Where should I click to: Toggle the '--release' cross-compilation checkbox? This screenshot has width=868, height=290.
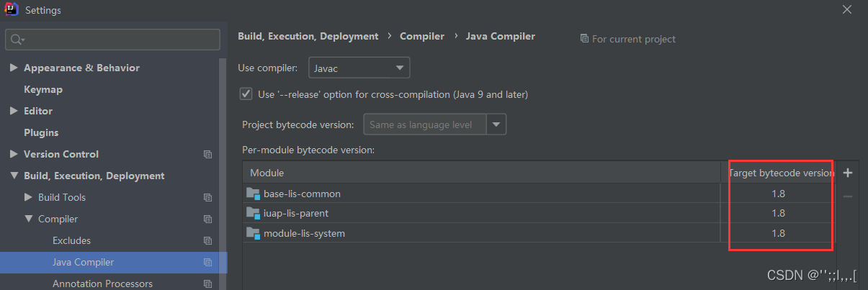246,94
